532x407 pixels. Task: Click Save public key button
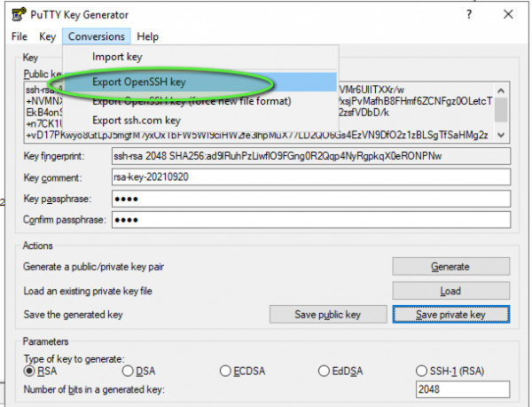[x=328, y=315]
